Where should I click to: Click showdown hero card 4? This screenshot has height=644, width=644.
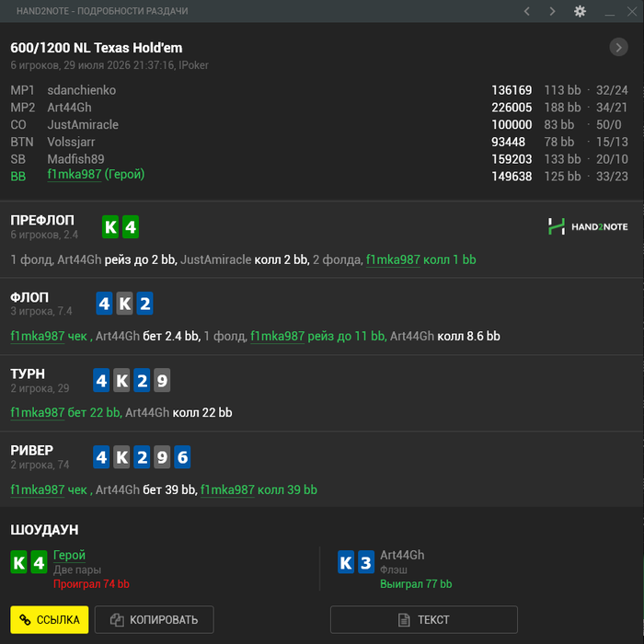click(39, 562)
